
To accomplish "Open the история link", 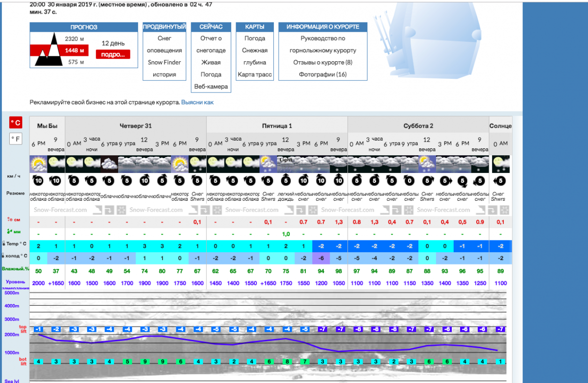I will pyautogui.click(x=165, y=74).
